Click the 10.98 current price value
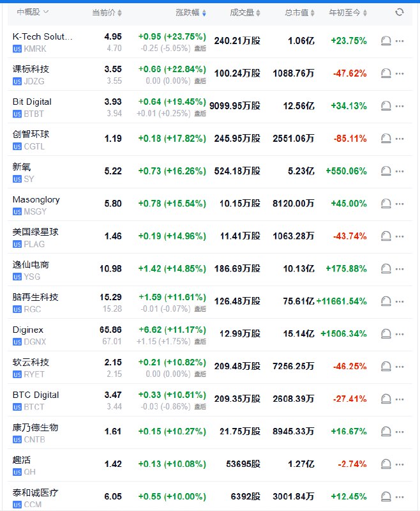The width and height of the screenshot is (420, 511). point(110,268)
